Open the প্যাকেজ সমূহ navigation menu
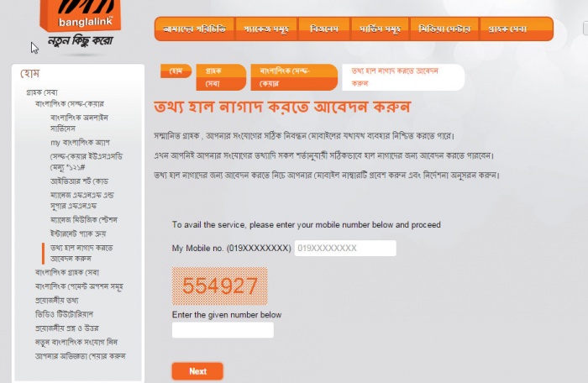588x383 pixels. click(266, 29)
